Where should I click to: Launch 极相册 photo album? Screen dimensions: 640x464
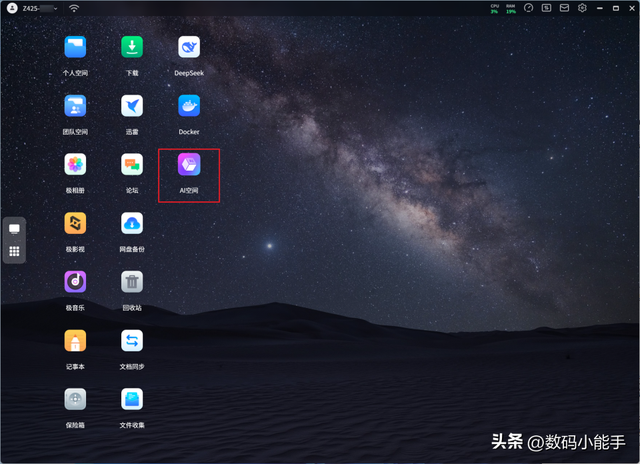[x=75, y=164]
